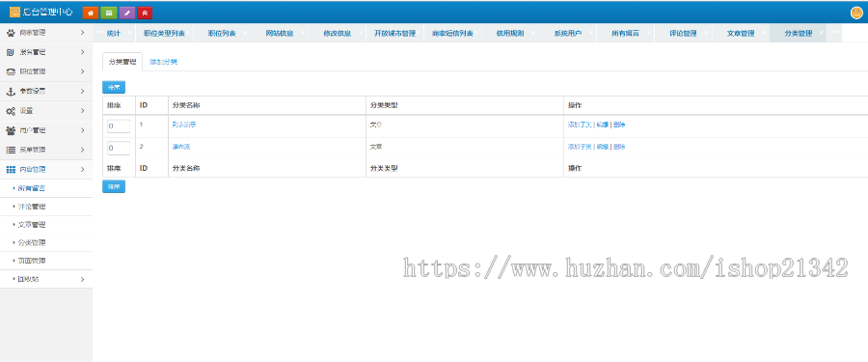
Task: Close the active 分类管理 tab
Action: tap(821, 33)
